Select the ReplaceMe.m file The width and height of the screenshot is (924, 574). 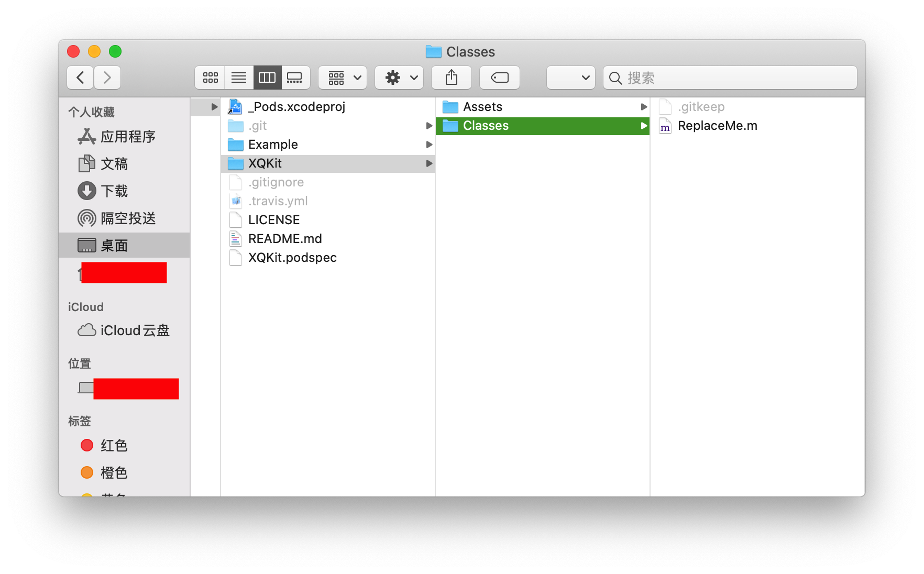[x=757, y=126]
